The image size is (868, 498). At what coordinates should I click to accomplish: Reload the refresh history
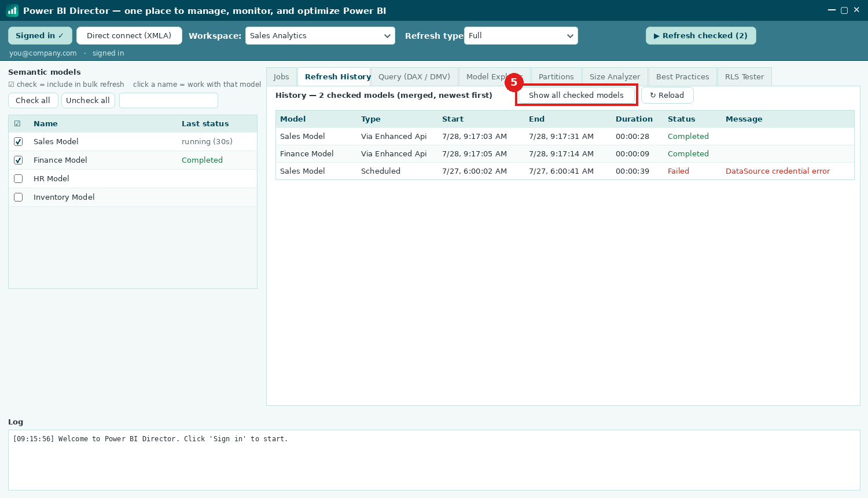click(667, 95)
